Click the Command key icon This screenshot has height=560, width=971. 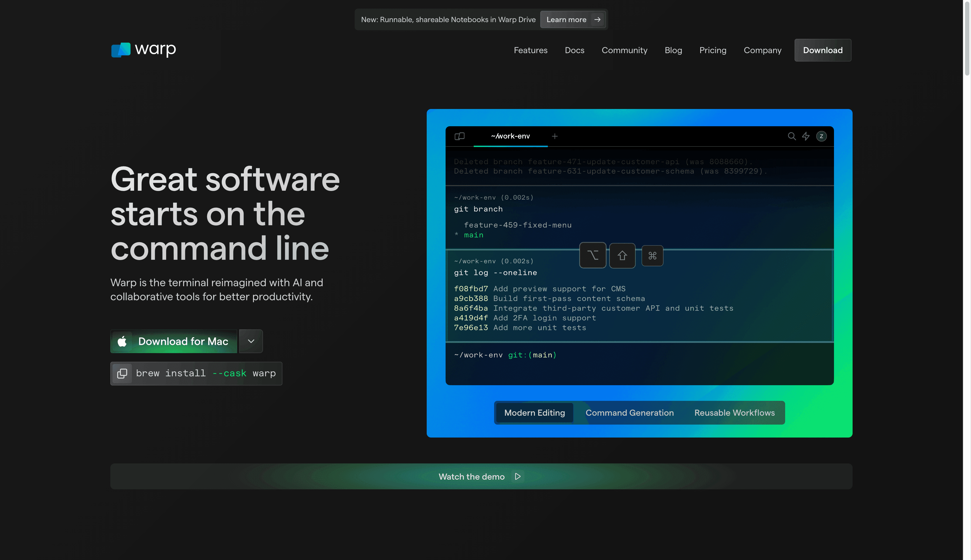tap(652, 255)
